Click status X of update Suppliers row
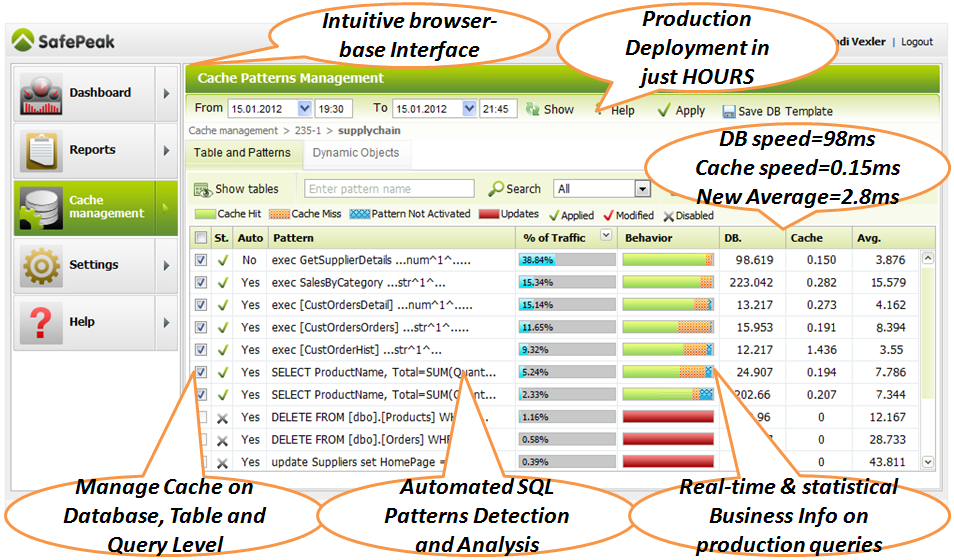 pos(223,463)
